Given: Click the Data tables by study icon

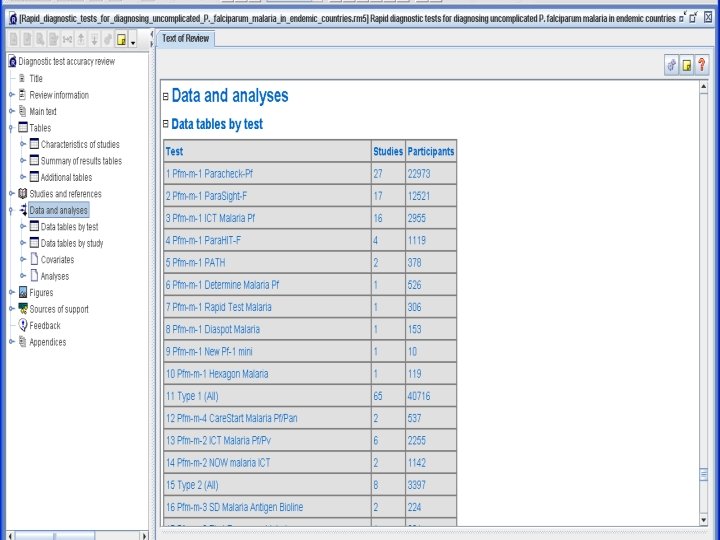Looking at the screenshot, I should click(34, 243).
